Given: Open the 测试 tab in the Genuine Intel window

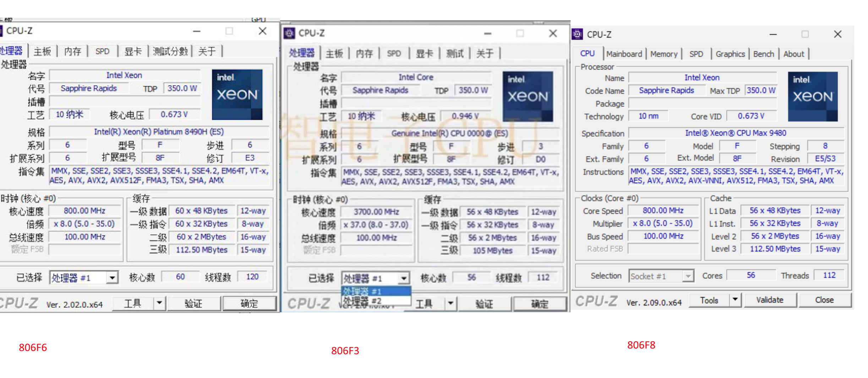Looking at the screenshot, I should coord(455,54).
